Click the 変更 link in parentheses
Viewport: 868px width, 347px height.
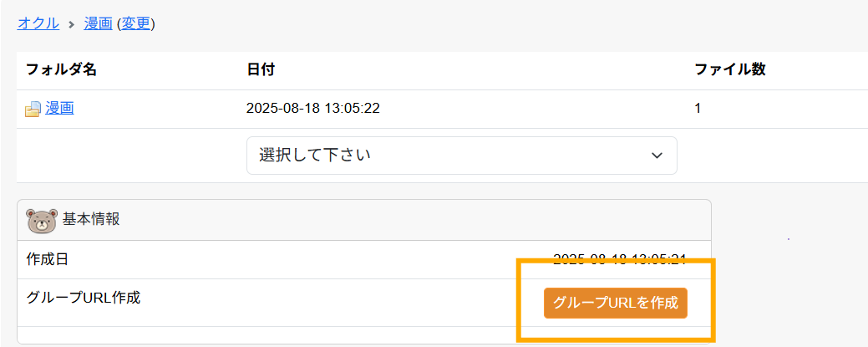(x=135, y=24)
